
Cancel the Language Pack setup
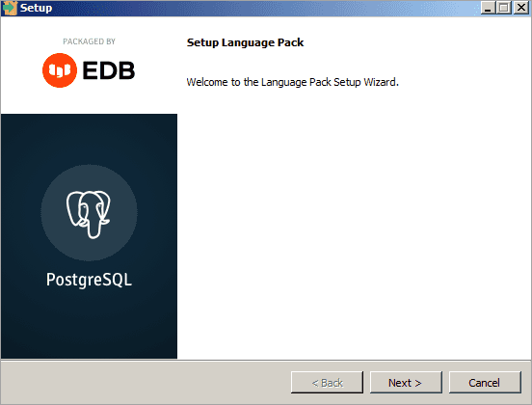(485, 383)
